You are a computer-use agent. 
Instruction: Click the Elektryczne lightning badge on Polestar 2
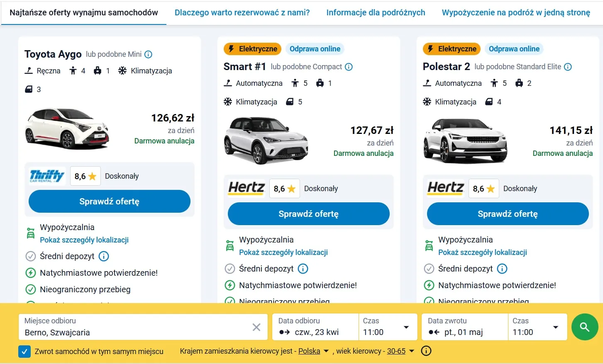tap(451, 49)
